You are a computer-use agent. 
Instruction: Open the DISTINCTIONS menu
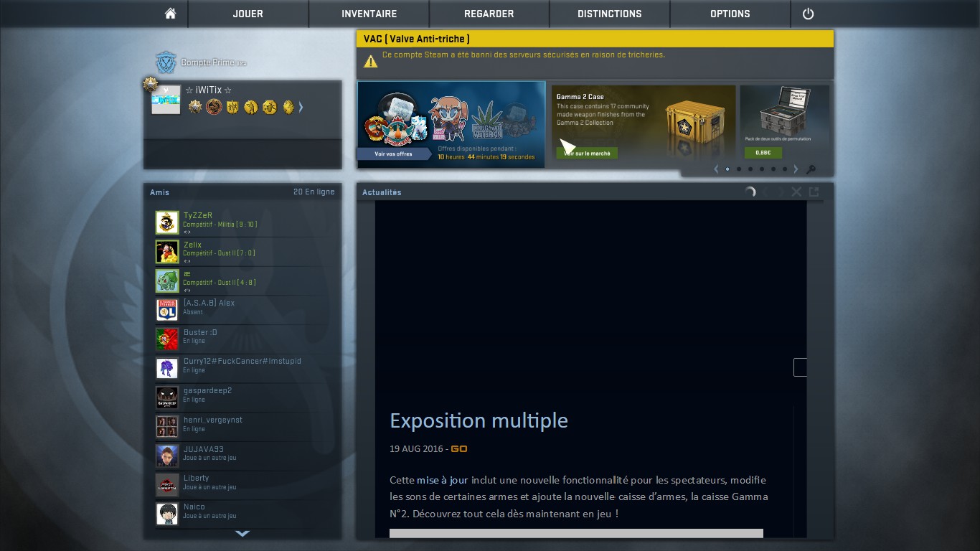tap(610, 14)
